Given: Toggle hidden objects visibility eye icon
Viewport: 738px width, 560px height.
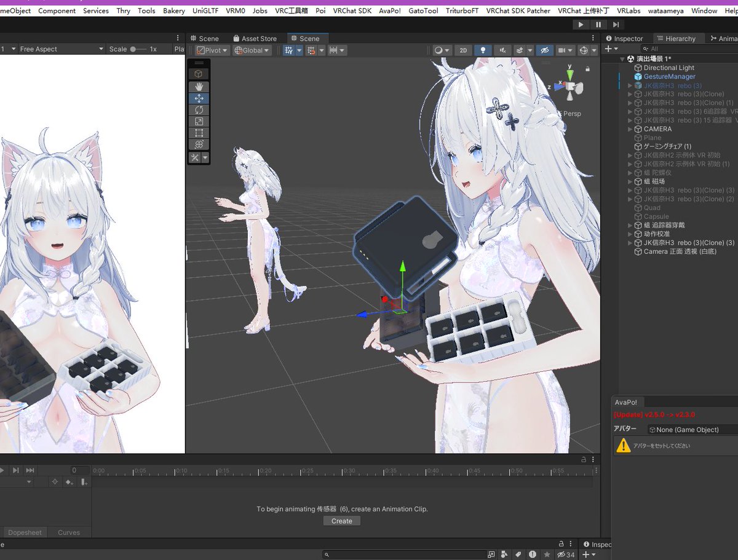Looking at the screenshot, I should 544,50.
